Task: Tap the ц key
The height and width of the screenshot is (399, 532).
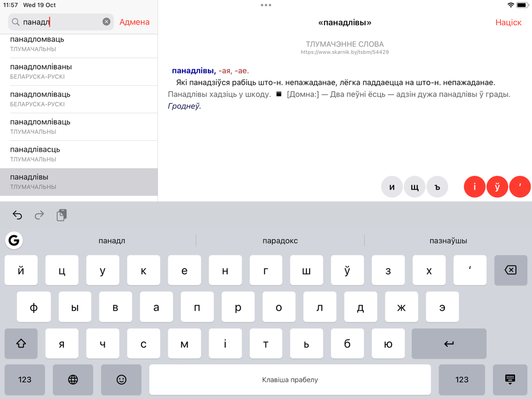Action: pyautogui.click(x=62, y=270)
